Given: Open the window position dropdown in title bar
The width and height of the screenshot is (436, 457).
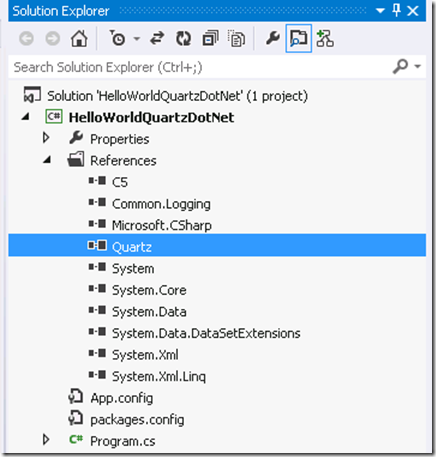Looking at the screenshot, I should [380, 11].
